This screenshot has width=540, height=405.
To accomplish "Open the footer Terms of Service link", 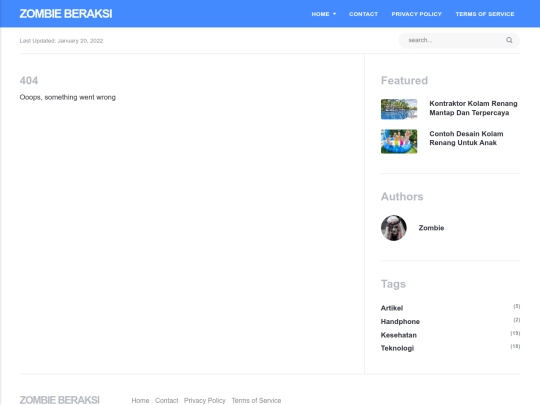I will pos(256,401).
